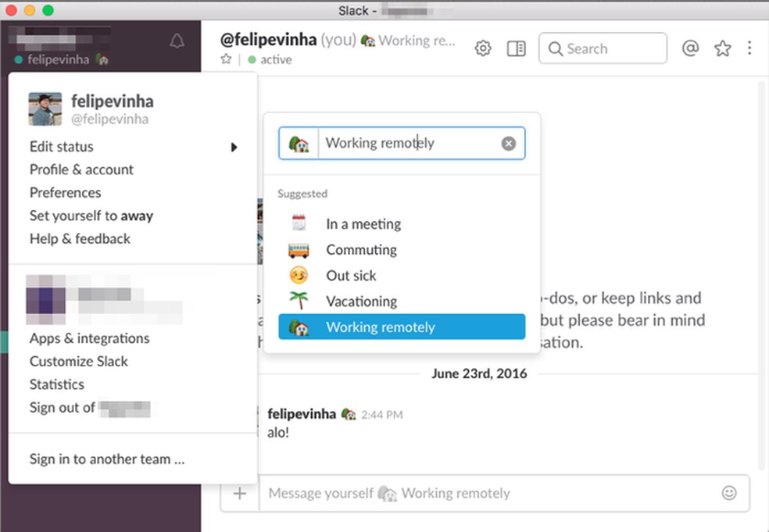Select Profile & account in the menu
The width and height of the screenshot is (769, 532).
pos(81,170)
